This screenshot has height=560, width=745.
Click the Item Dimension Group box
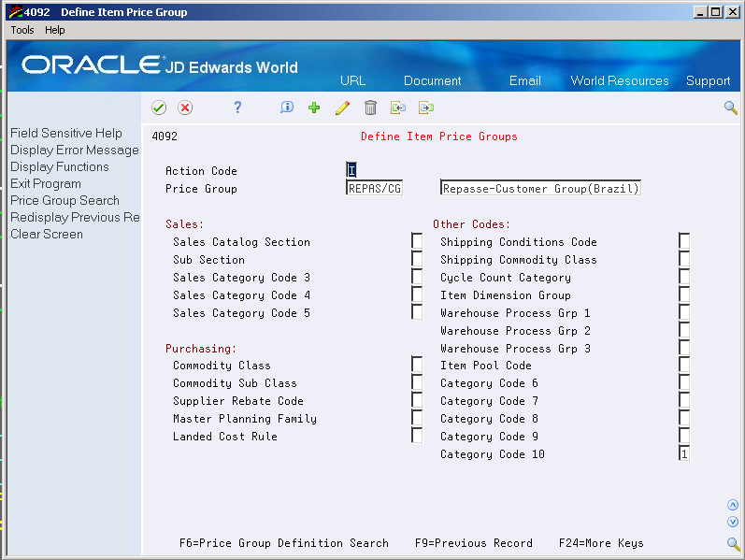point(684,294)
